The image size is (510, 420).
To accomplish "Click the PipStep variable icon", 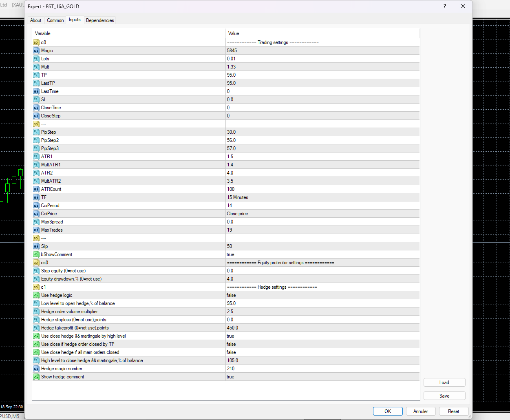I will (x=36, y=132).
